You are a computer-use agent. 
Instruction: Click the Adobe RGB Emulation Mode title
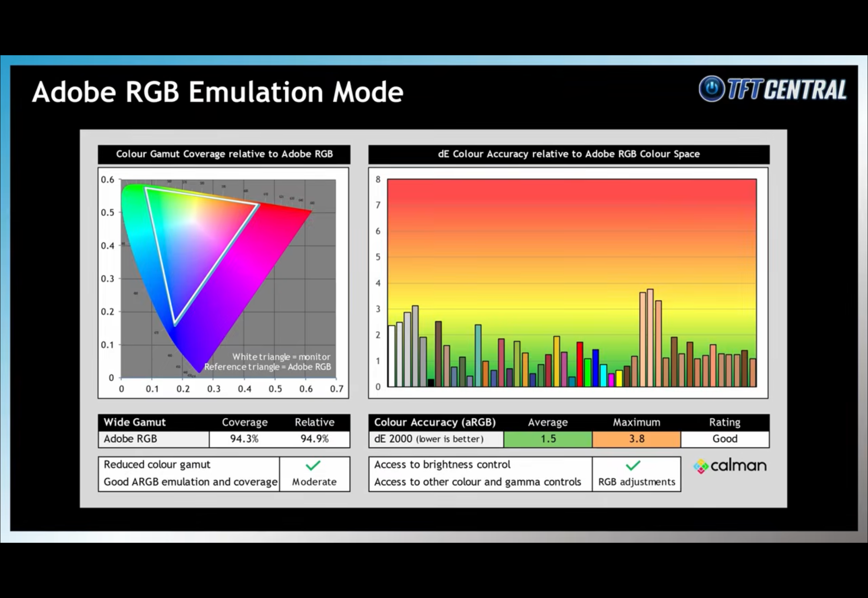pos(217,92)
